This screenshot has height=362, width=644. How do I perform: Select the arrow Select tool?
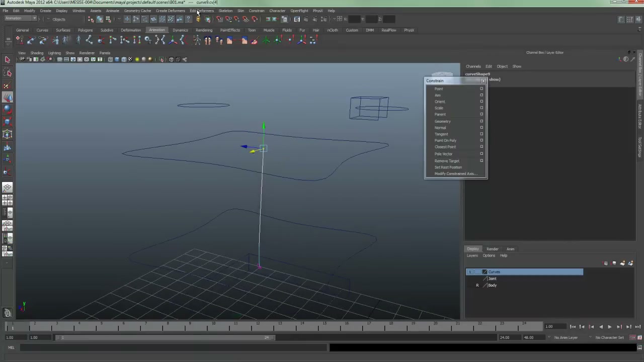point(8,60)
